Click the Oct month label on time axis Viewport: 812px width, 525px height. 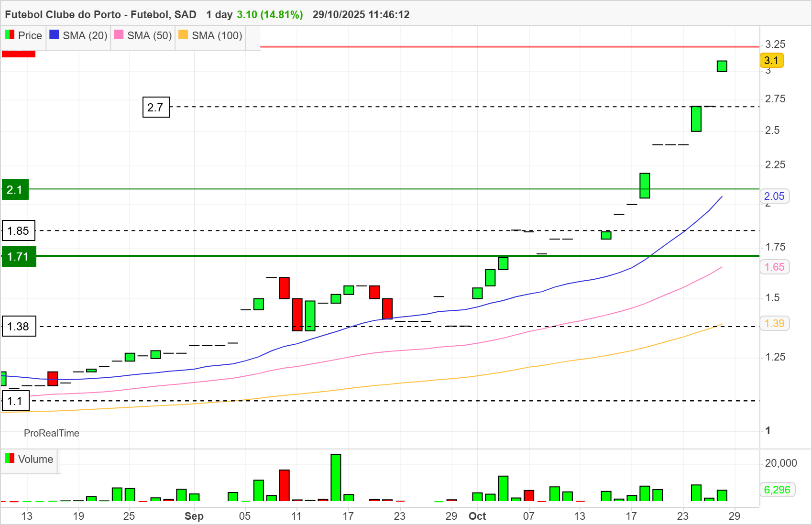[x=477, y=516]
